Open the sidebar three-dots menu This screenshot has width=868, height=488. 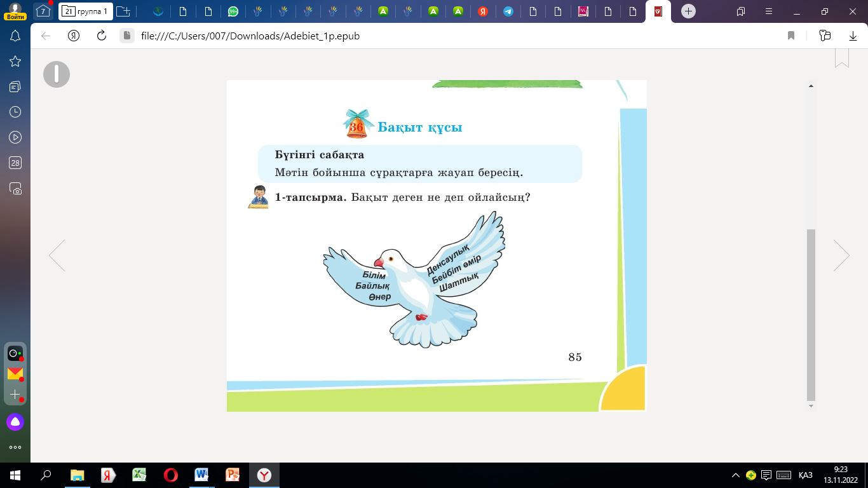coord(15,447)
